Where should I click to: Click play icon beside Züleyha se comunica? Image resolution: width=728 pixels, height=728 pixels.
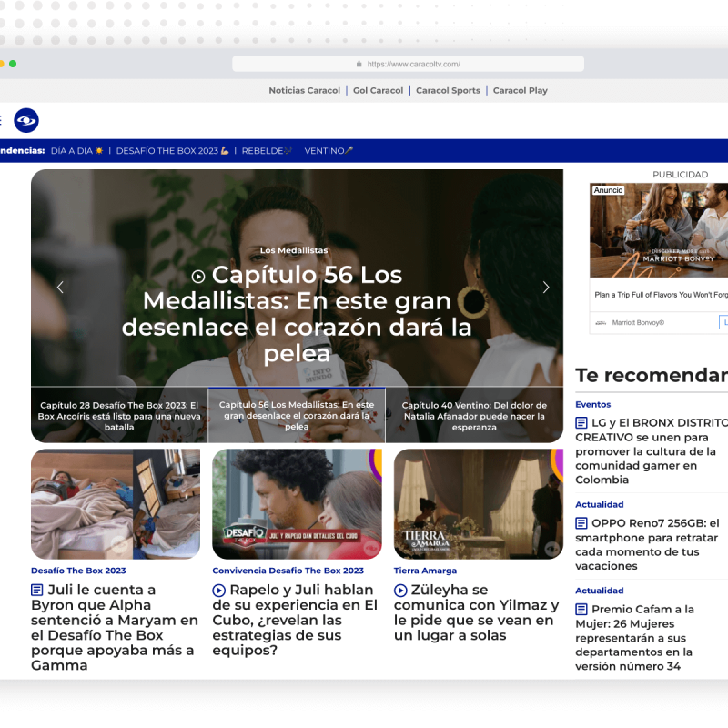[400, 590]
